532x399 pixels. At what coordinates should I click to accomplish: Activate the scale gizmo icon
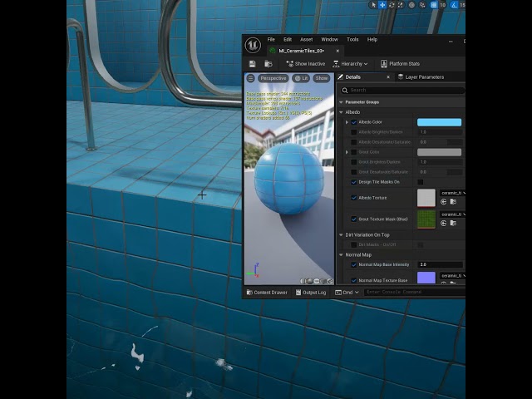(401, 5)
